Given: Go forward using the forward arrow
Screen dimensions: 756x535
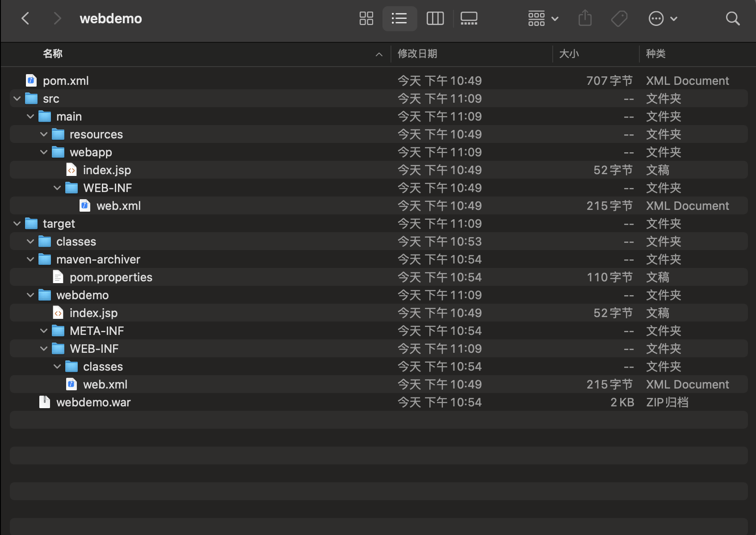Looking at the screenshot, I should tap(57, 18).
